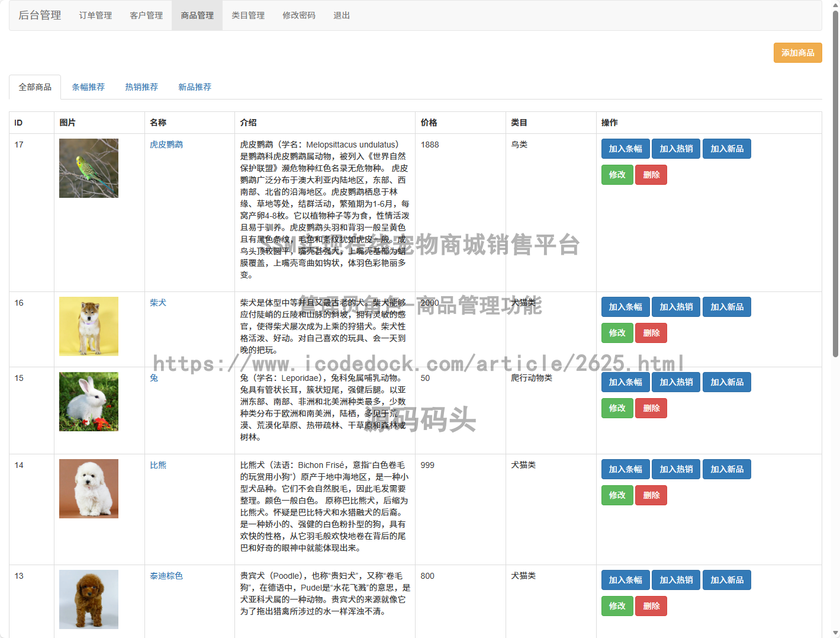
Task: Switch to the 热销推荐 tab
Action: 141,87
